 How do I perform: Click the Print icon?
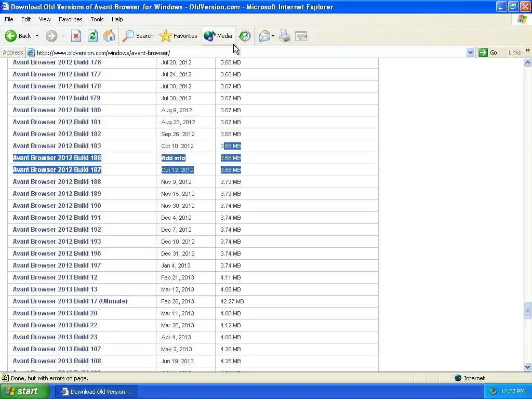point(285,36)
